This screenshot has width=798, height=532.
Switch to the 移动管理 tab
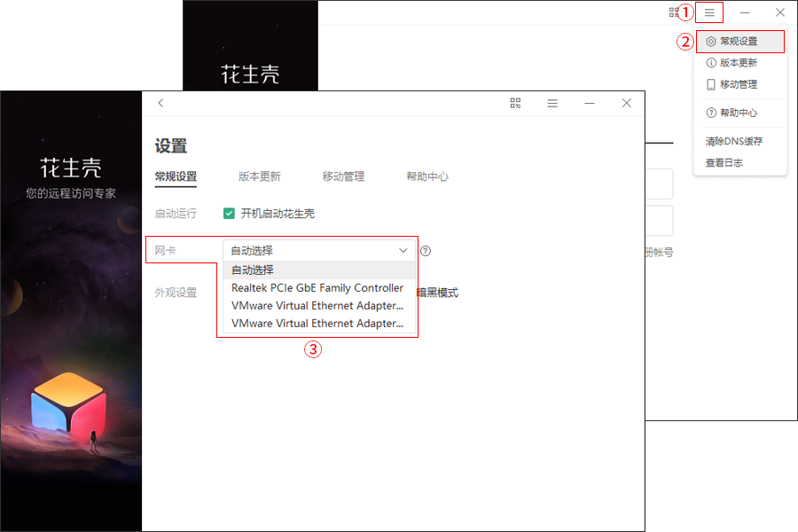pos(343,176)
